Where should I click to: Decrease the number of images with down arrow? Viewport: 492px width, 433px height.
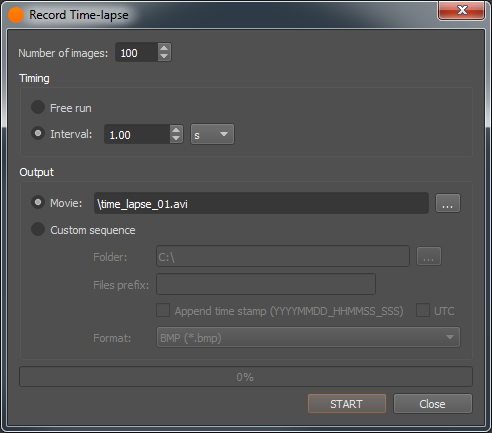coord(164,57)
